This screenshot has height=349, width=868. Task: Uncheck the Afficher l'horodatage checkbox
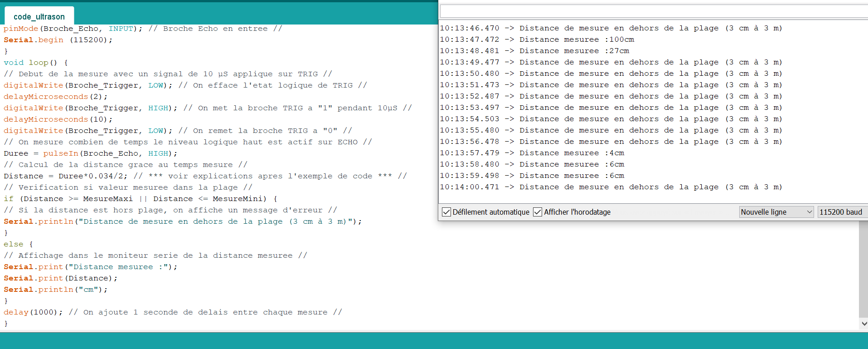pos(538,212)
